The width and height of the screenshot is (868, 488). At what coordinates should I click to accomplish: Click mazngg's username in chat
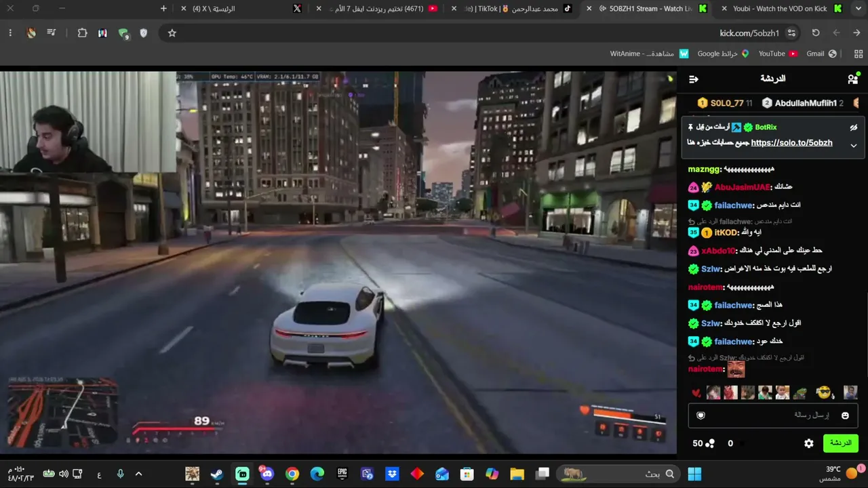pos(705,169)
